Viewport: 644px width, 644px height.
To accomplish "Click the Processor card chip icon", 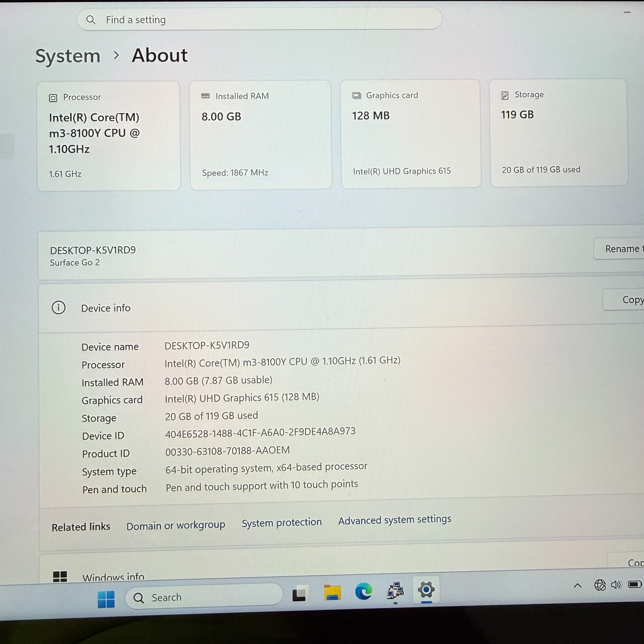I will click(53, 98).
